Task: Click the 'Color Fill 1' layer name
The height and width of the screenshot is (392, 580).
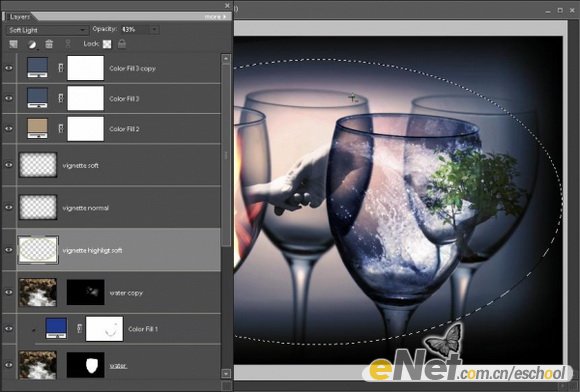Action: tap(143, 329)
